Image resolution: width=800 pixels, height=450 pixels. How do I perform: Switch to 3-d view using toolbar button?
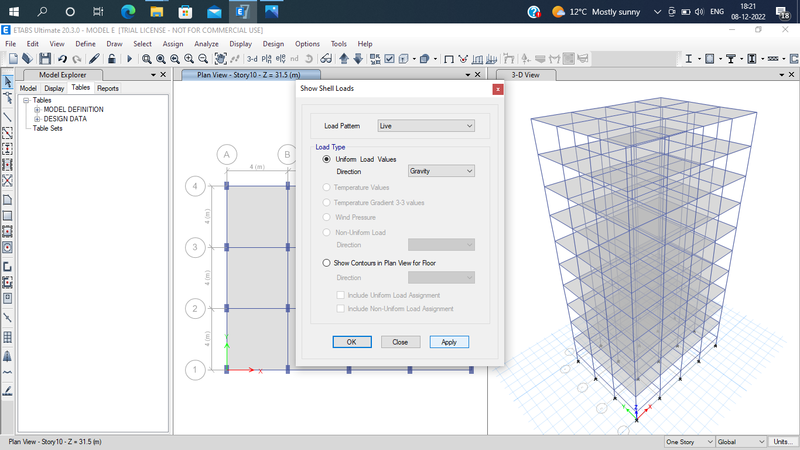[x=252, y=59]
